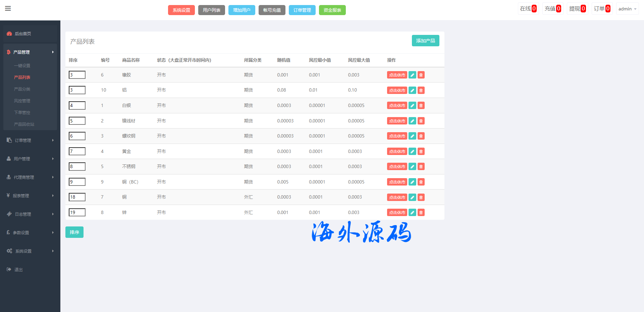Expand the 订单管理 sidebar menu
The image size is (644, 312).
(30, 140)
